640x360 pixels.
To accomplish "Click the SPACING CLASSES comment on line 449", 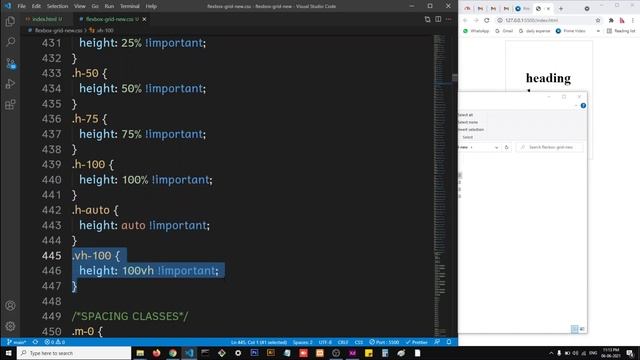I will tap(130, 316).
